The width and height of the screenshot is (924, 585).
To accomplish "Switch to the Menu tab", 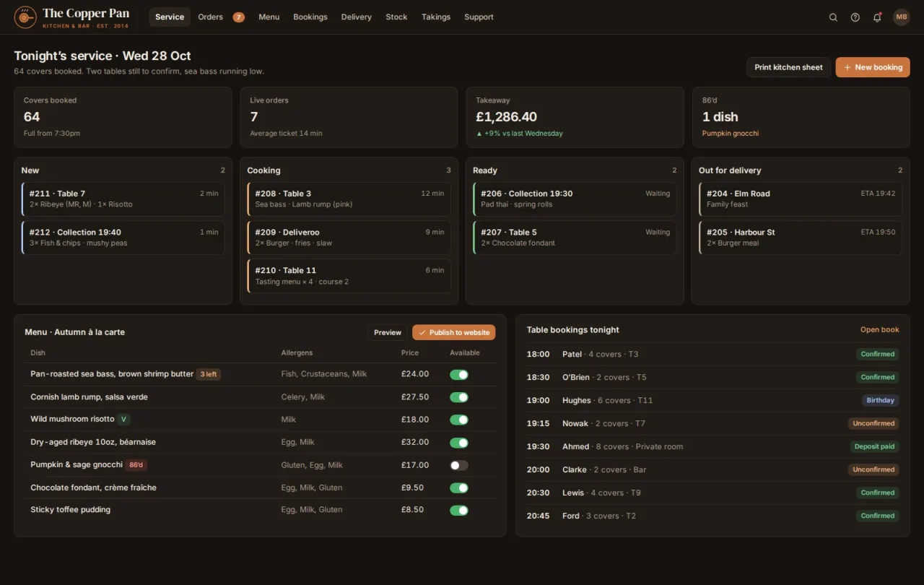I will pos(269,17).
